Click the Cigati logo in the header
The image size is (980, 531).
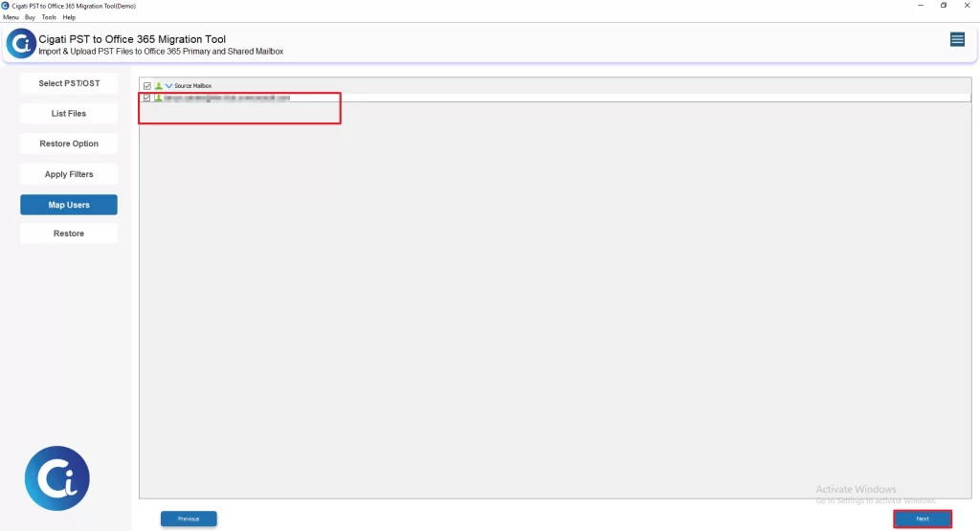(x=21, y=44)
